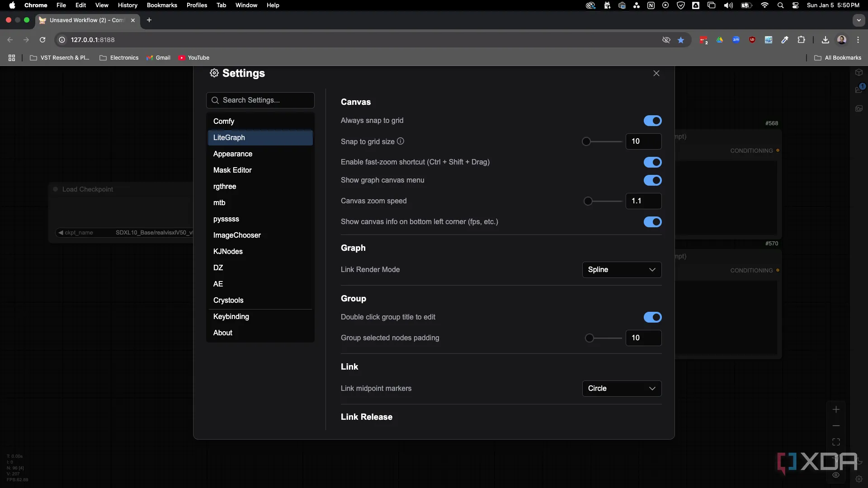The height and width of the screenshot is (488, 868).
Task: Open the Profiles menu in menu bar
Action: pos(197,5)
